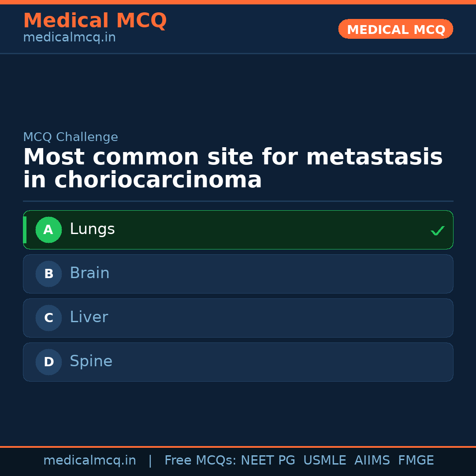Select the C circle badge
Screen dimensions: 476x476
coord(48,318)
